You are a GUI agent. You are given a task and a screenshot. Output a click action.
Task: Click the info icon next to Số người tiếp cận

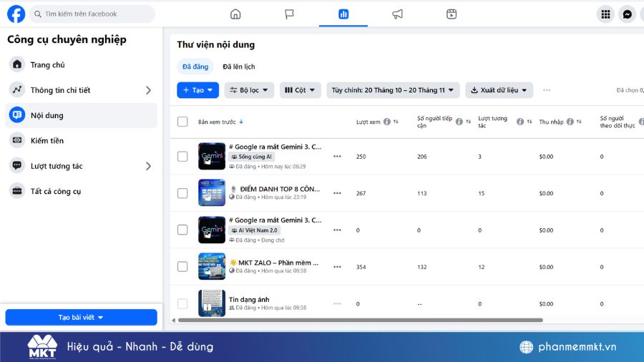(x=459, y=122)
